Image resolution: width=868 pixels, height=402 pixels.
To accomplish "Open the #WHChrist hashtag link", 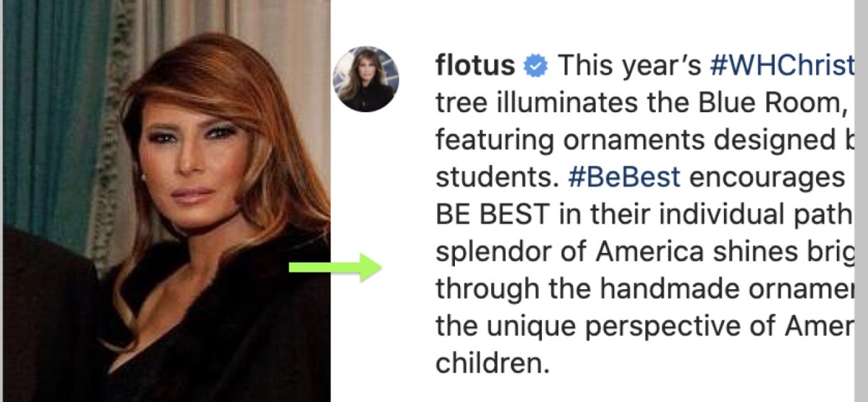I will pos(782,67).
